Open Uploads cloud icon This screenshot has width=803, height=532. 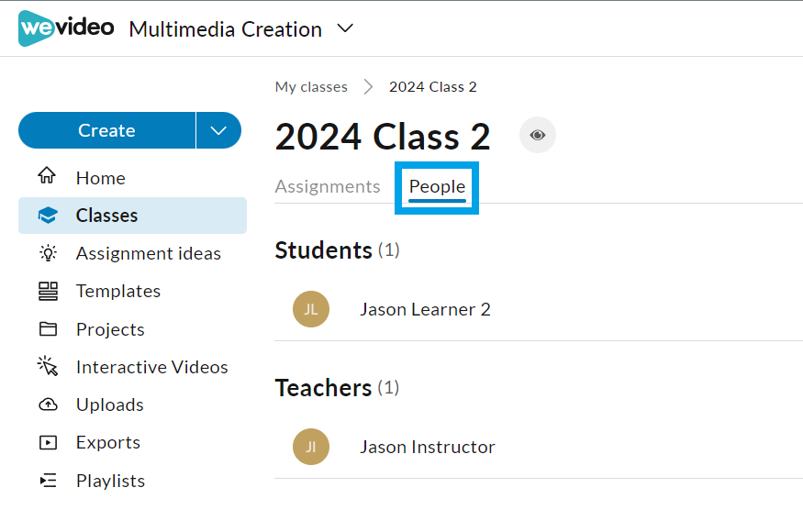48,405
